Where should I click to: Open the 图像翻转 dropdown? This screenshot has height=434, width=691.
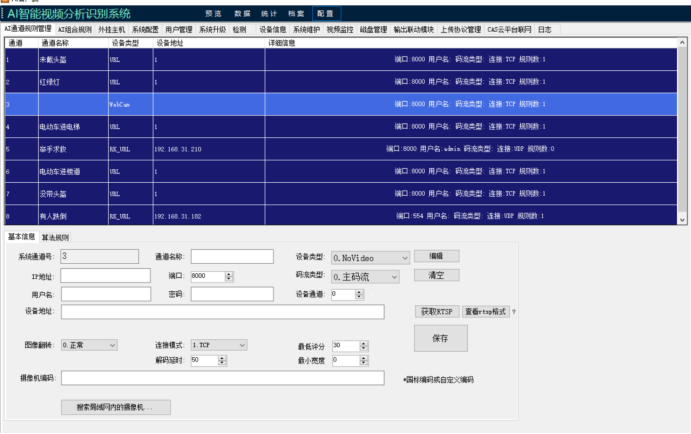coord(89,345)
